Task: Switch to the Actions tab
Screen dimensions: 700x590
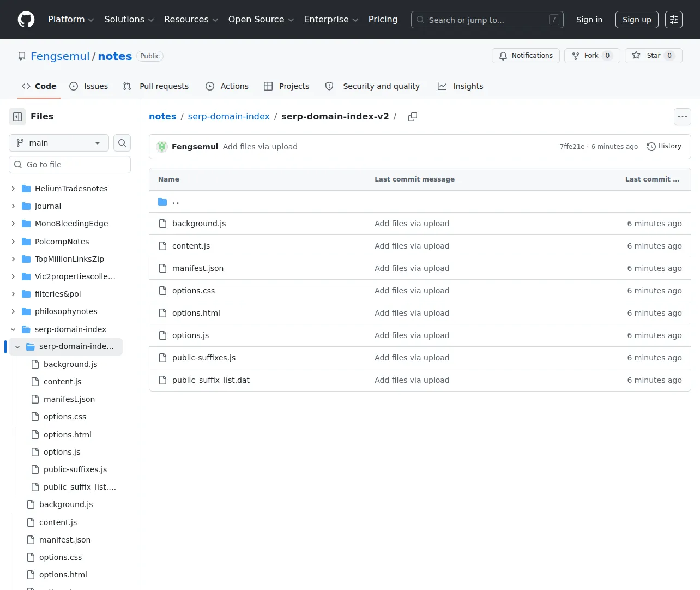Action: pyautogui.click(x=227, y=86)
